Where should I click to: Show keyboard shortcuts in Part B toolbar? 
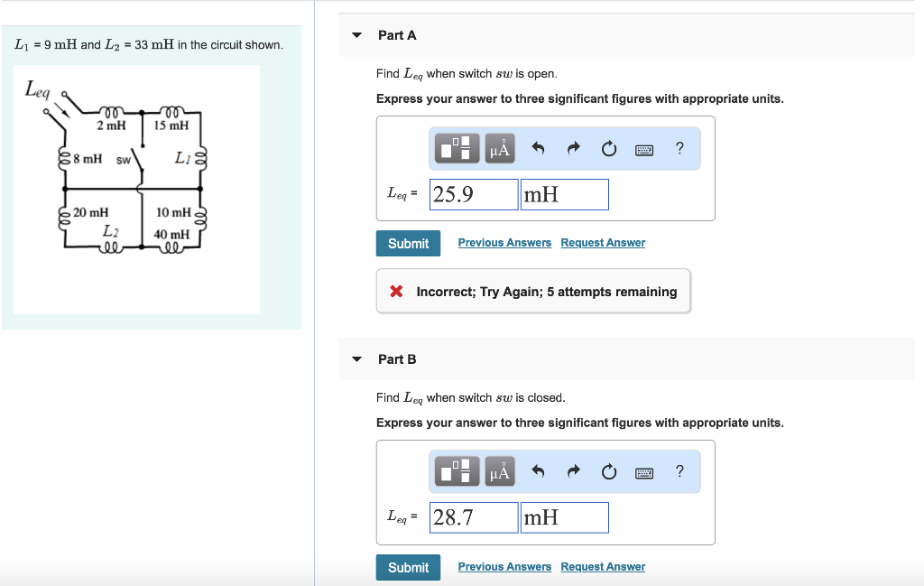point(644,473)
